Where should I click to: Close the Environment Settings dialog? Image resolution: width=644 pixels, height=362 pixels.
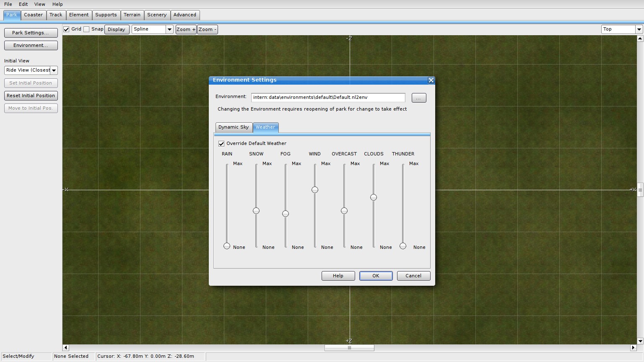(431, 80)
